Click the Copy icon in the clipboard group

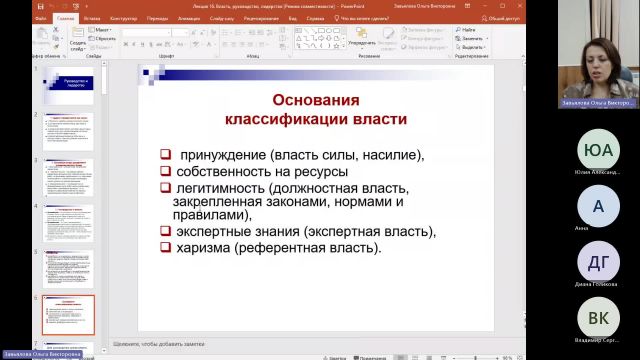[56, 38]
